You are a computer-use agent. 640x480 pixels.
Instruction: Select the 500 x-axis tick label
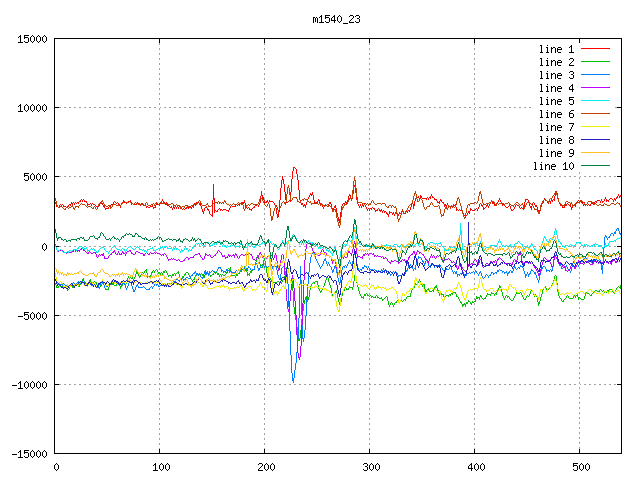pyautogui.click(x=580, y=467)
